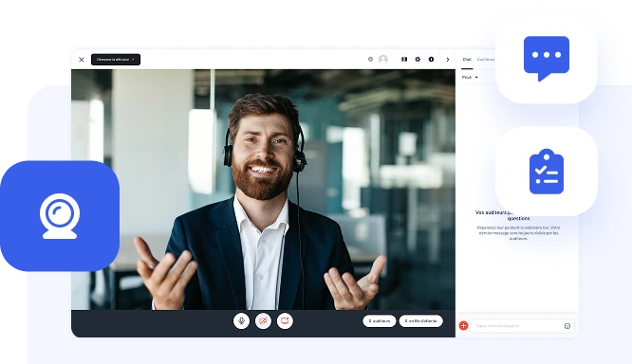Click the black start broadcast button
The height and width of the screenshot is (364, 632).
pos(116,60)
